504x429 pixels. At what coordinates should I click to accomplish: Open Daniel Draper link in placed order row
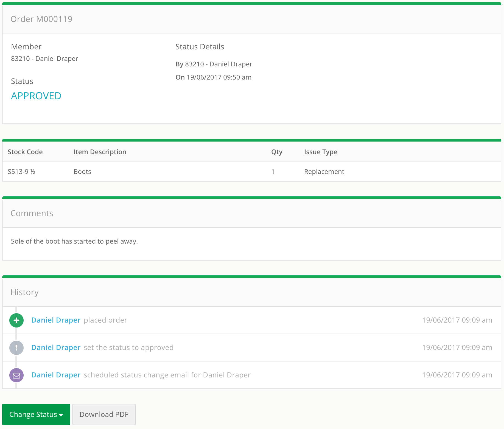56,320
